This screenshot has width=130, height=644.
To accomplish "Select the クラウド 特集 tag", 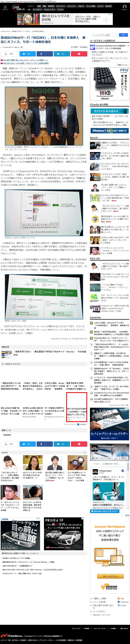I will pyautogui.click(x=60, y=9).
